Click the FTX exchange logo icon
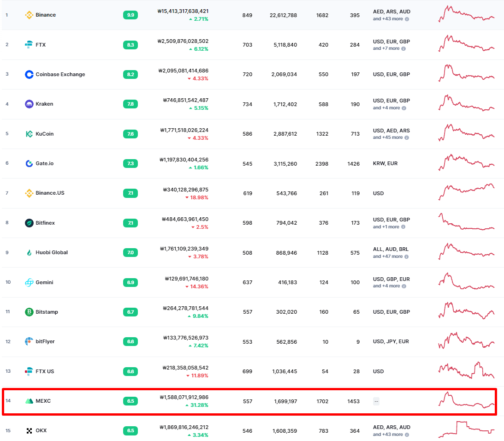 point(29,44)
